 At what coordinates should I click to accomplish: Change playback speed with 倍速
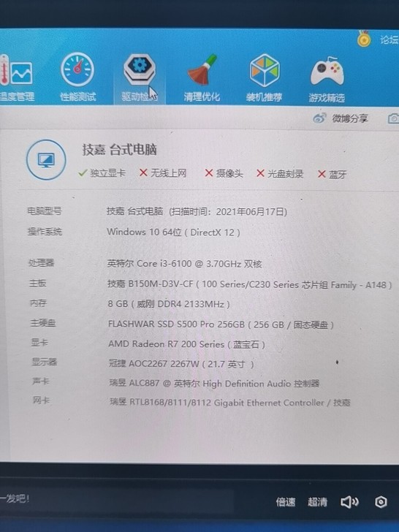point(285,502)
